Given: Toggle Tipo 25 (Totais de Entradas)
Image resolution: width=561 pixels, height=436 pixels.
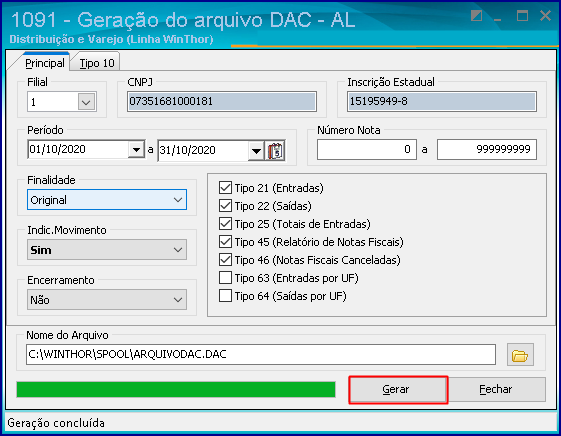Looking at the screenshot, I should click(x=225, y=224).
